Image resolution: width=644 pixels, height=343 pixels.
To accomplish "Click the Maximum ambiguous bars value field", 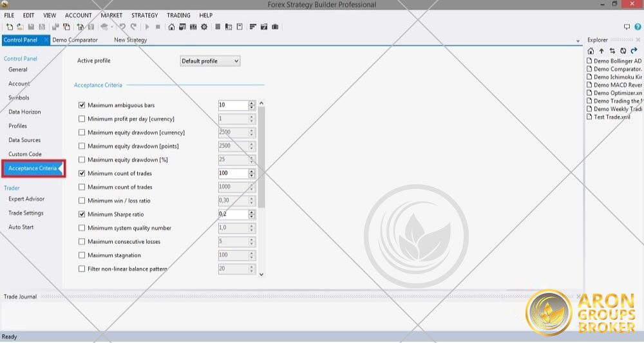I will (233, 105).
